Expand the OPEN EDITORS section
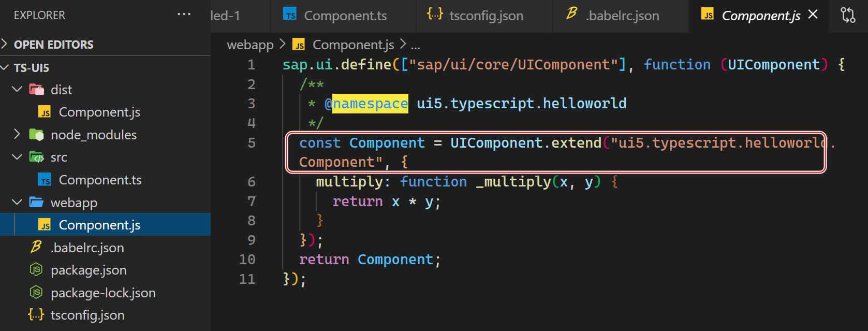The image size is (868, 331). pyautogui.click(x=5, y=44)
